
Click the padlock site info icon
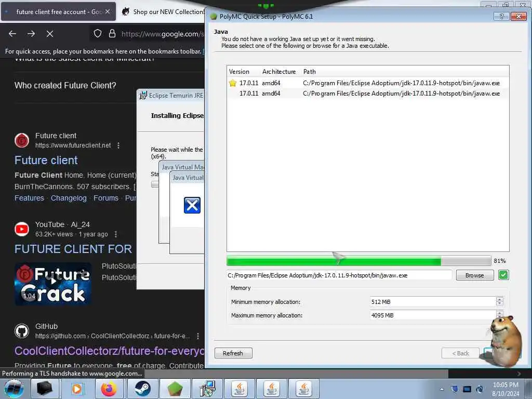(x=112, y=34)
